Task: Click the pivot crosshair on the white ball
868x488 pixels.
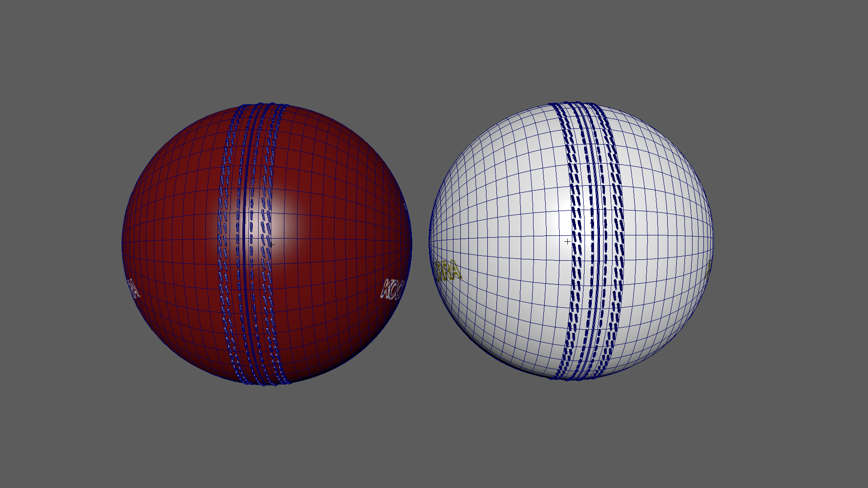Action: [567, 242]
